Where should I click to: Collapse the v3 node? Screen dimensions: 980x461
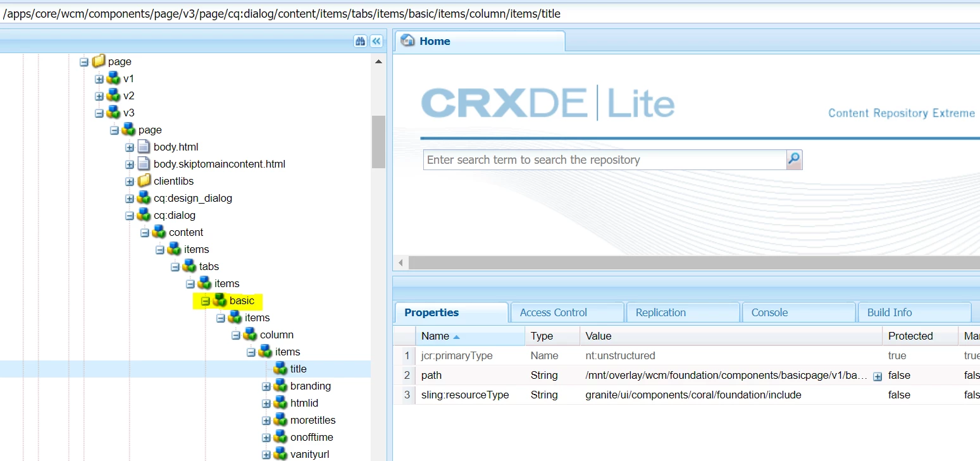[x=99, y=113]
